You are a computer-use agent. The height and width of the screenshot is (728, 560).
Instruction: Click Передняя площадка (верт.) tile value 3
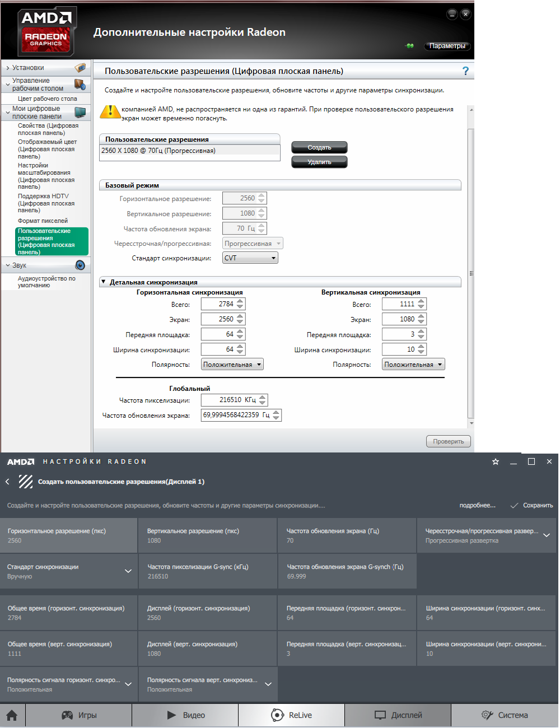tap(347, 648)
